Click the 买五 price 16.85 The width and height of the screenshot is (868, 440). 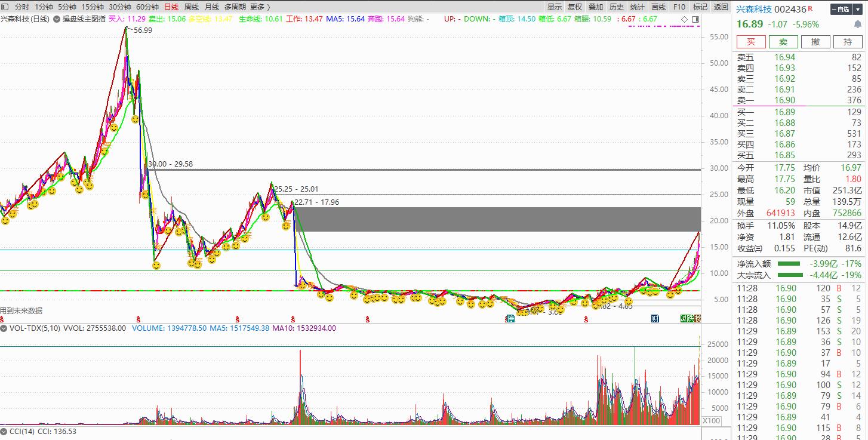point(784,155)
